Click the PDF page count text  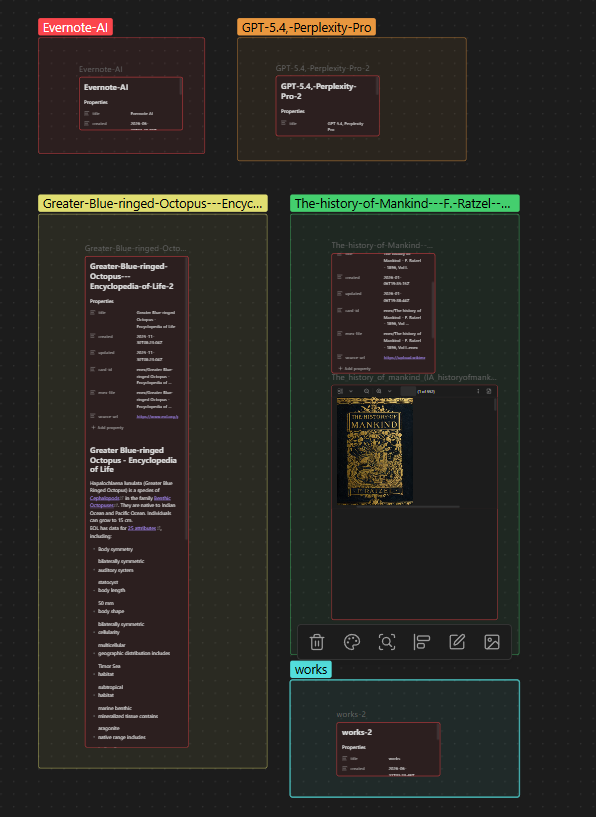(x=426, y=391)
